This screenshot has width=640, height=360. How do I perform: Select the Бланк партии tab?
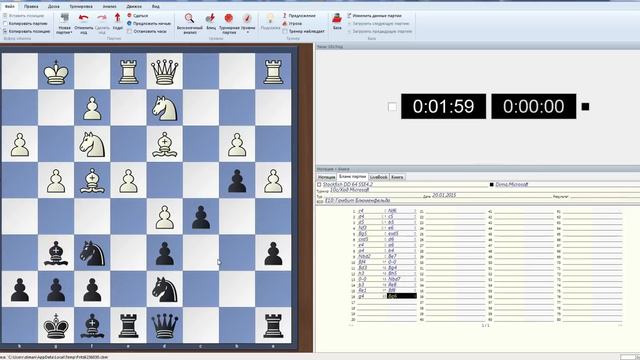click(352, 177)
